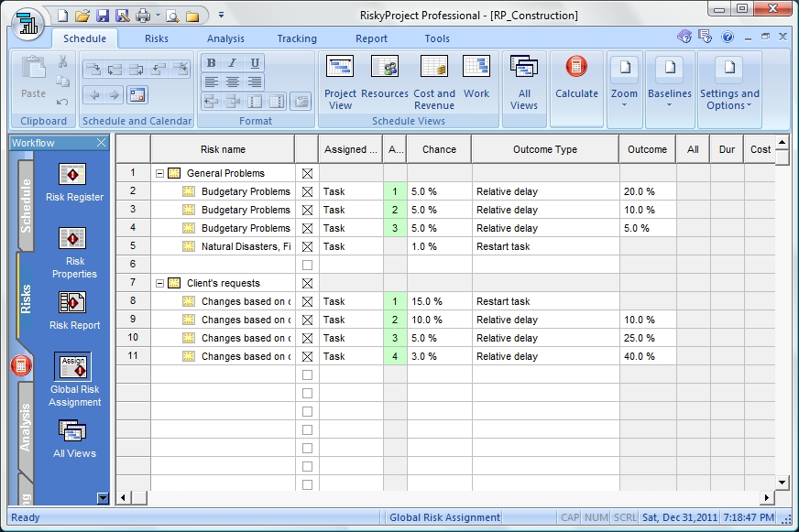Click the Paste button

[33, 78]
